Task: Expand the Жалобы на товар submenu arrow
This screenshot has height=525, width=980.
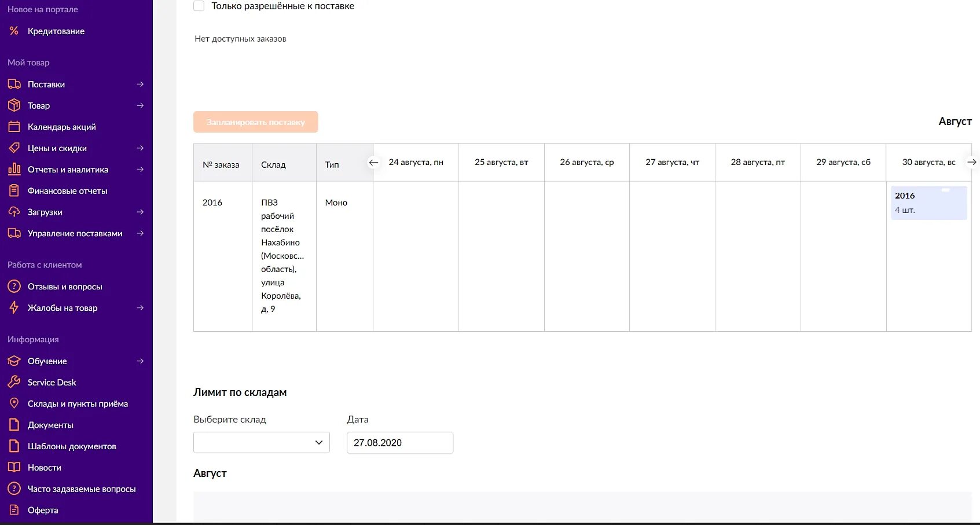Action: 140,307
